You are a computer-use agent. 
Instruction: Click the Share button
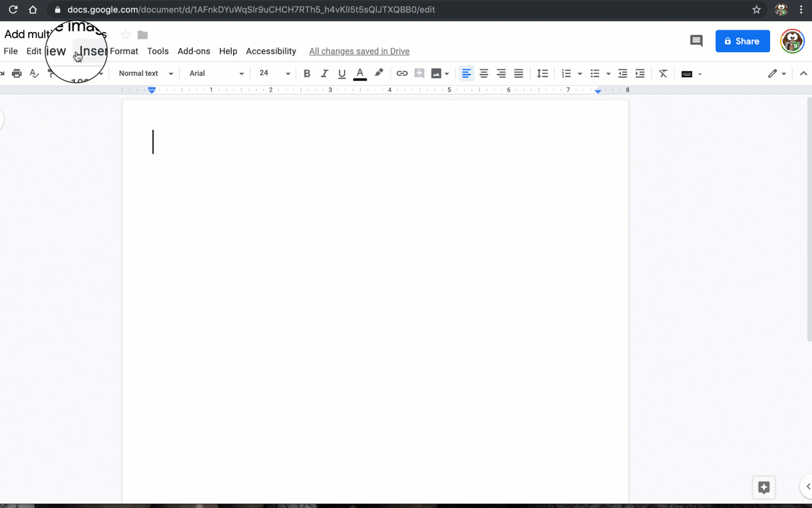pyautogui.click(x=742, y=41)
